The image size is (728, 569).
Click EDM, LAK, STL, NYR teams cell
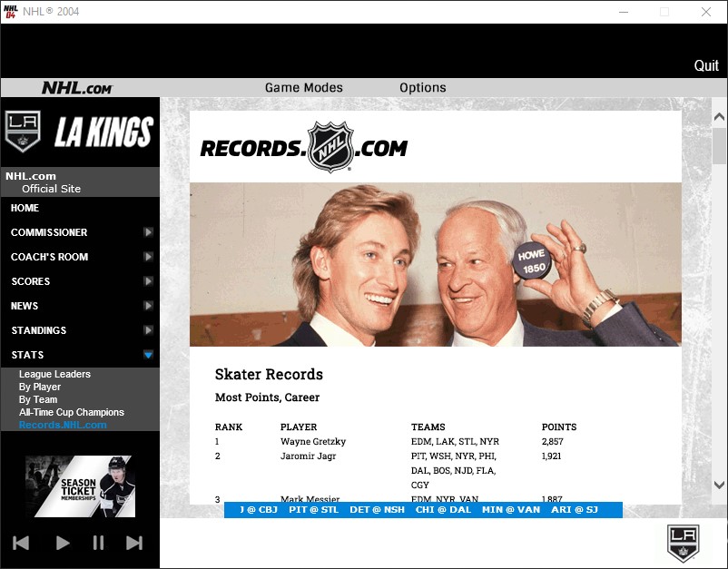coord(455,441)
